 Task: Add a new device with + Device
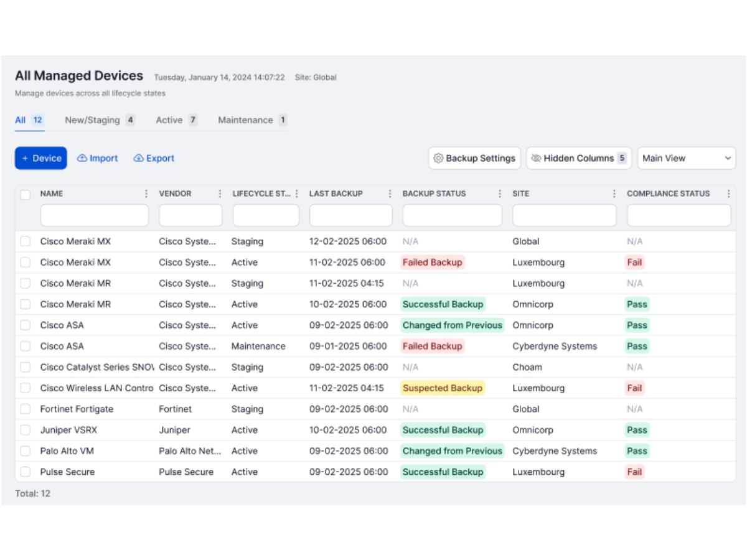point(41,158)
